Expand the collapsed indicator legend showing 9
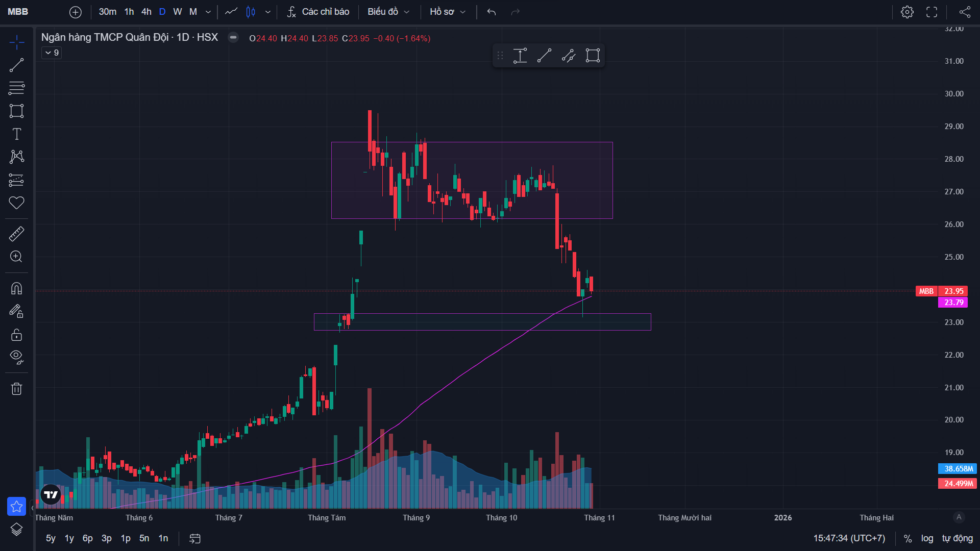This screenshot has height=551, width=980. (52, 53)
